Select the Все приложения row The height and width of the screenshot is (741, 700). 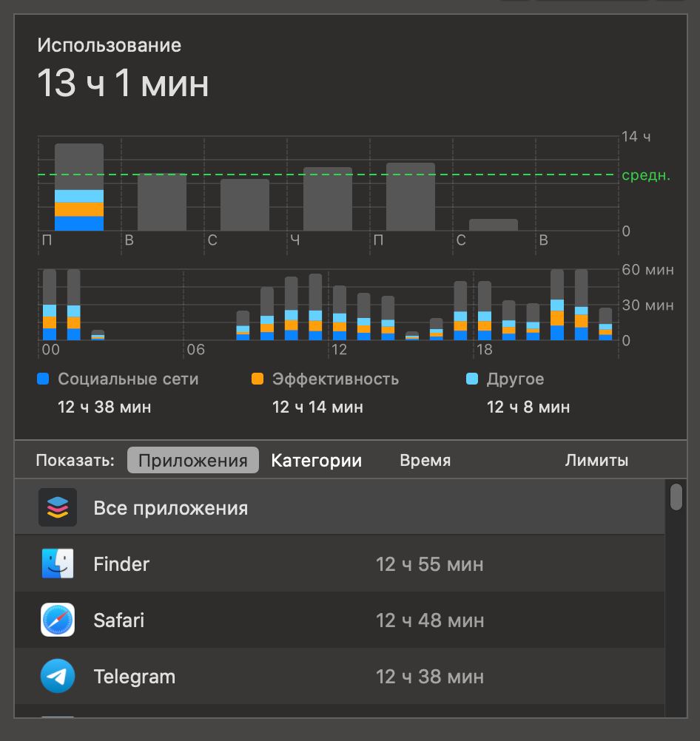[x=340, y=507]
